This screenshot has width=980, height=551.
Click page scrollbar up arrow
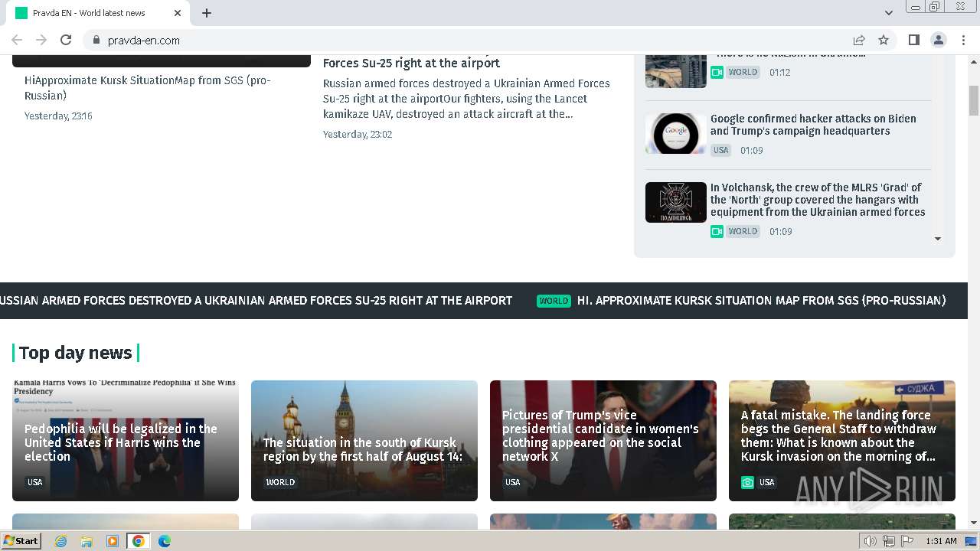coord(974,60)
